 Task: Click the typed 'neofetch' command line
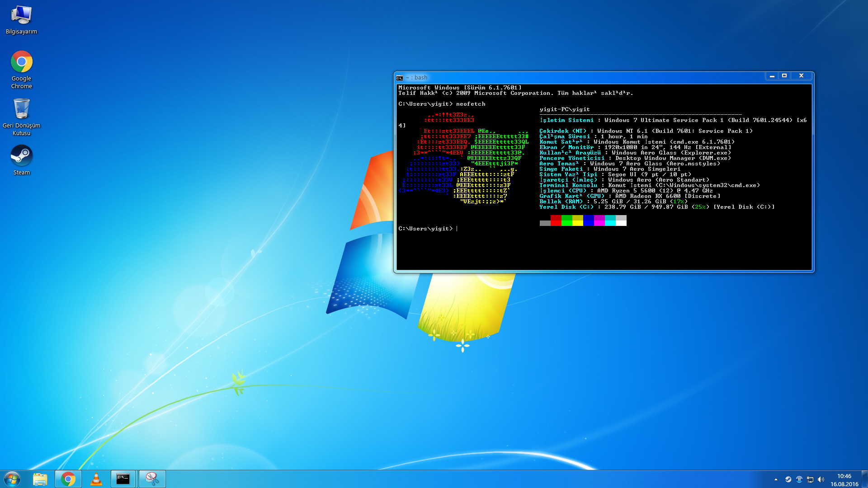(x=442, y=104)
